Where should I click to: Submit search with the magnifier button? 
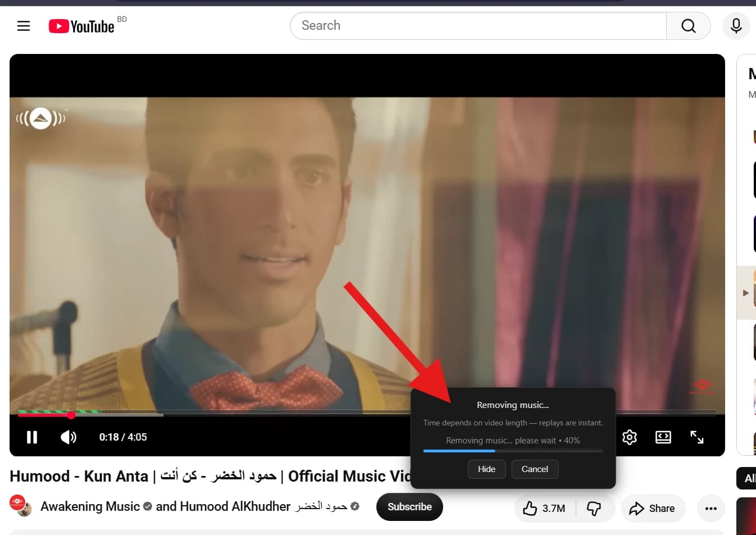[x=688, y=26]
